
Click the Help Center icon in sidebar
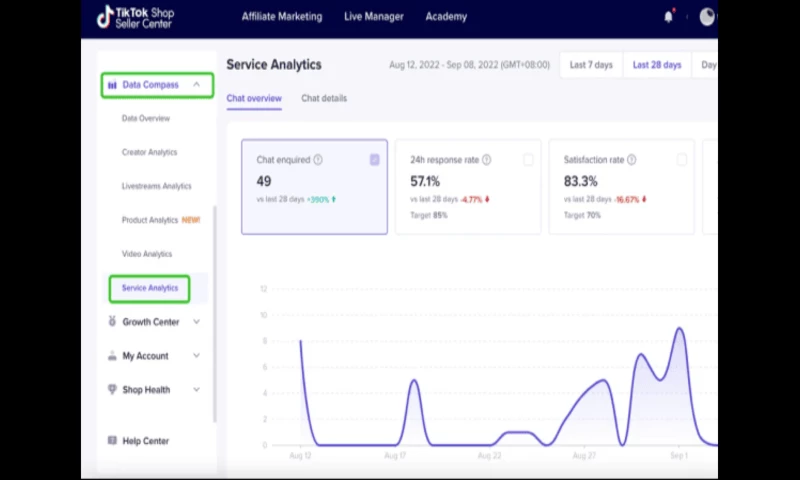tap(112, 441)
